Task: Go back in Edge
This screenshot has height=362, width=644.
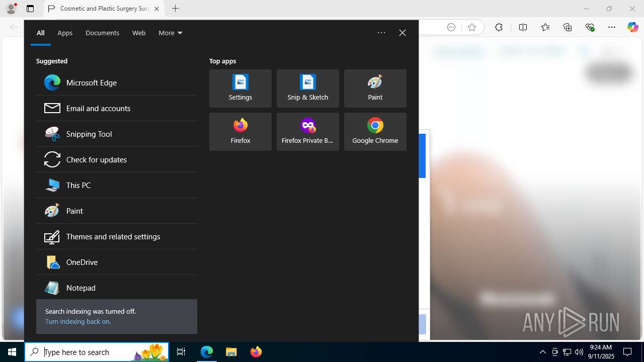Action: (14, 28)
